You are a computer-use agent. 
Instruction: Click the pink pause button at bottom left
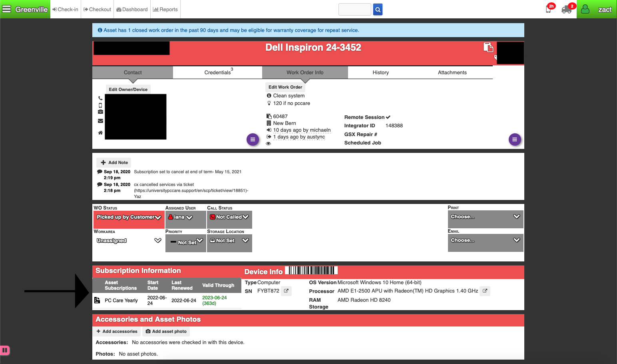point(5,350)
